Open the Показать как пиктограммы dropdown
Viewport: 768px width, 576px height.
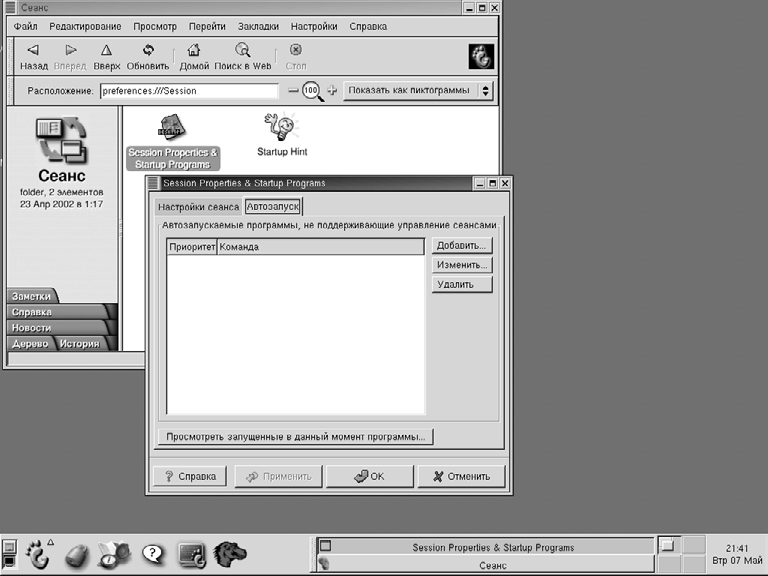pos(418,90)
